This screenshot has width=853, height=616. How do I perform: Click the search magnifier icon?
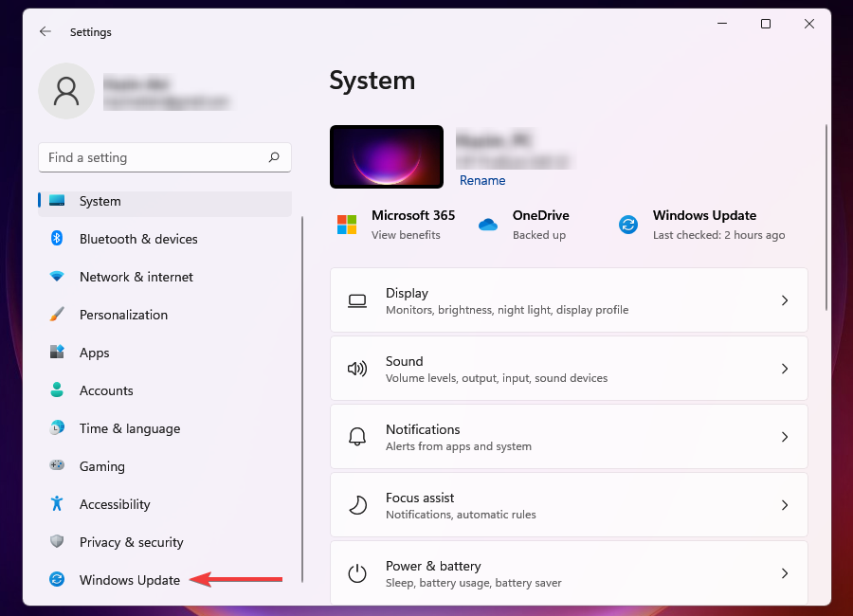274,157
